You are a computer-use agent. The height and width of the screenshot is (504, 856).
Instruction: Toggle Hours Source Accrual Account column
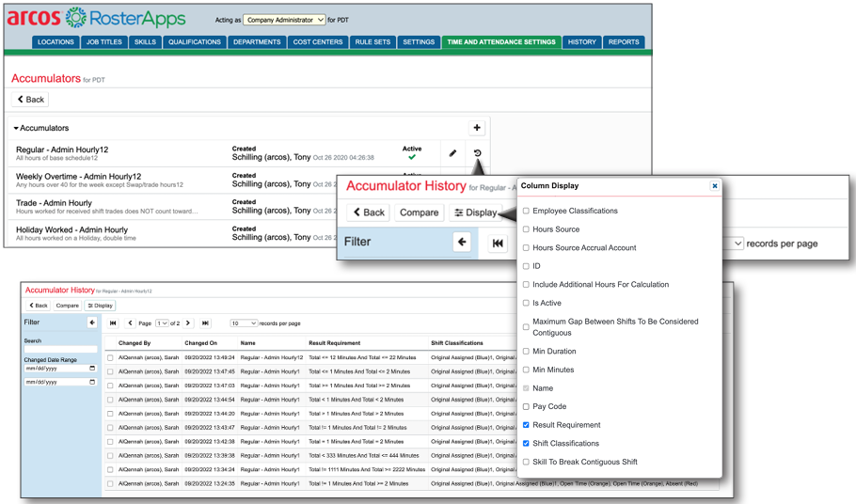(x=526, y=247)
